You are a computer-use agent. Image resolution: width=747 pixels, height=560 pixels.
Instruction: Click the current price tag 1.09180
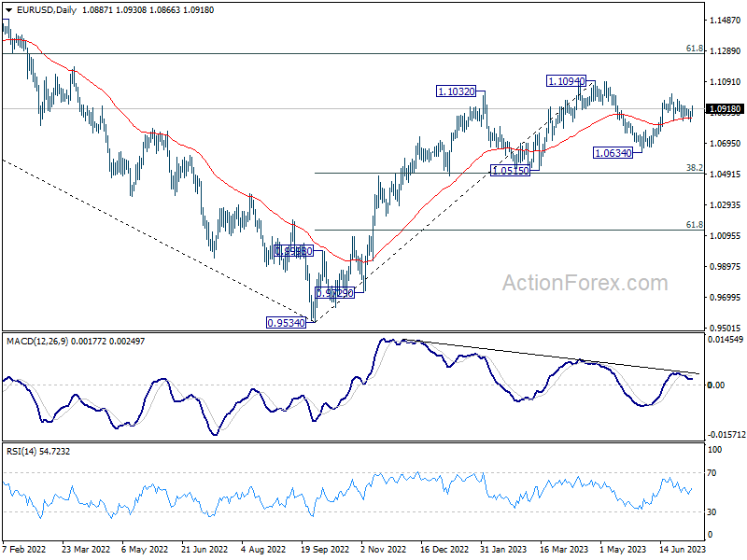(x=726, y=109)
